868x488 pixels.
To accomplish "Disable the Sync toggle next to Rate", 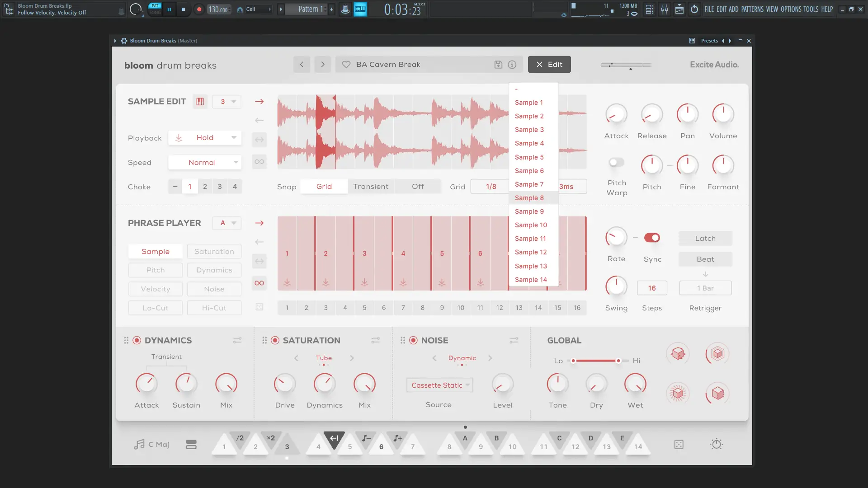I will 652,238.
